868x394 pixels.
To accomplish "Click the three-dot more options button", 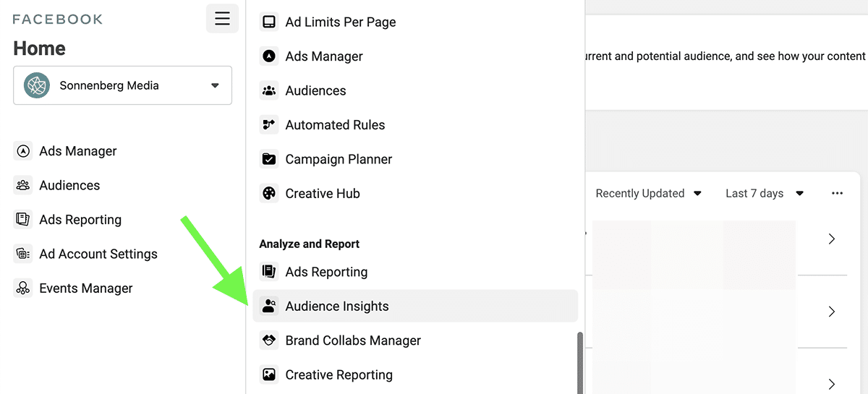I will (x=837, y=194).
